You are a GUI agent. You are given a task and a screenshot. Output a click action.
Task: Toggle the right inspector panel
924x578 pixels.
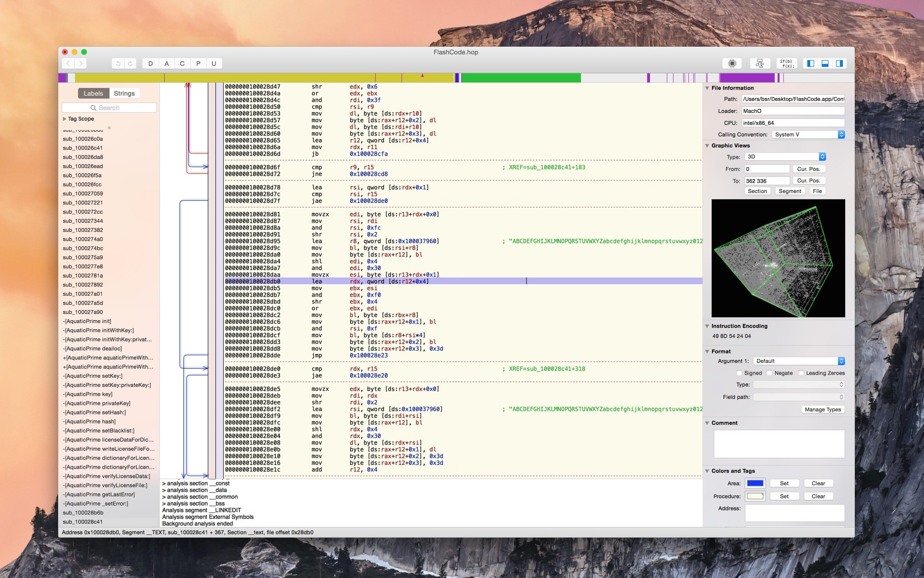pyautogui.click(x=839, y=63)
